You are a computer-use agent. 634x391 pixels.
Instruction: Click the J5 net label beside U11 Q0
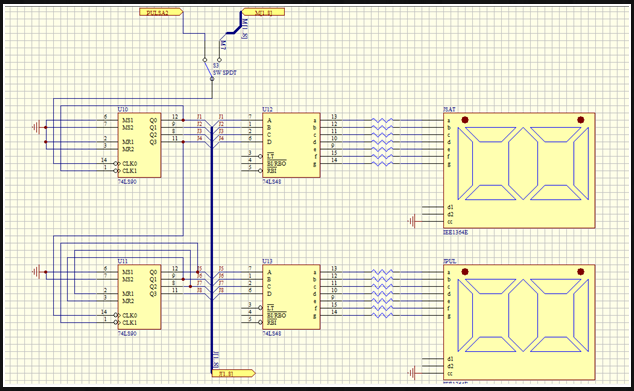(x=199, y=268)
